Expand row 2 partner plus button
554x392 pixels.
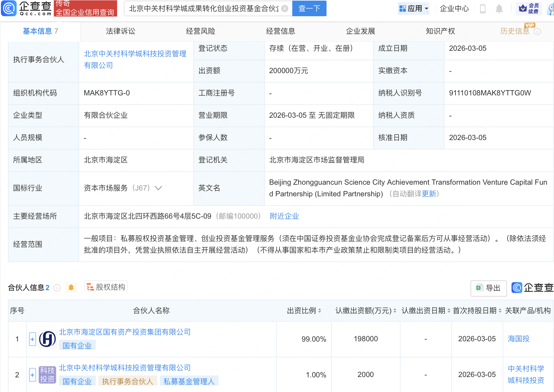(x=32, y=375)
